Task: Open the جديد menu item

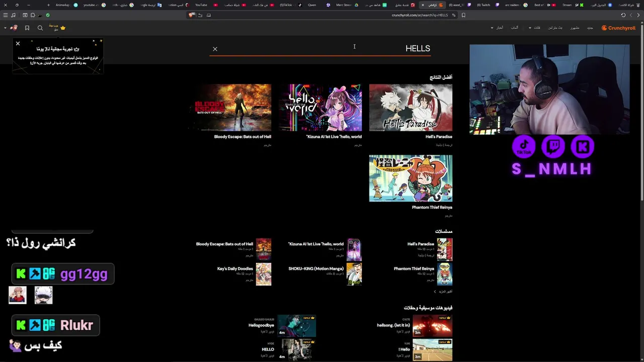Action: (590, 28)
